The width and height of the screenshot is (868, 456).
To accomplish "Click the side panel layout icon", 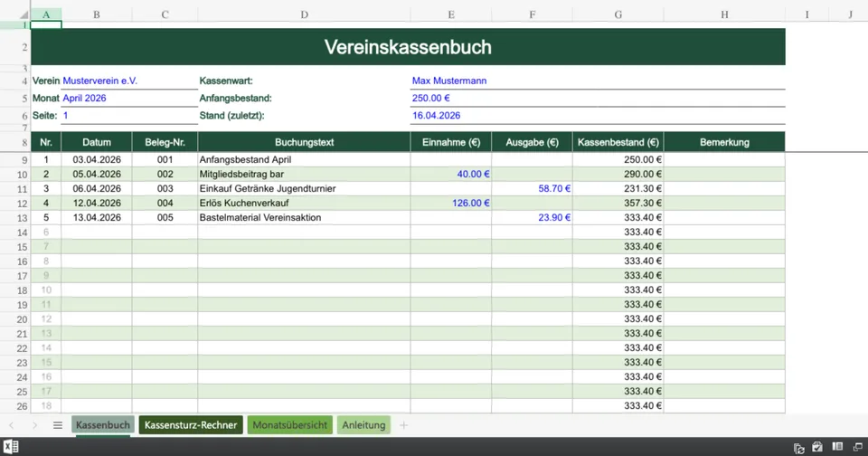I will pyautogui.click(x=837, y=447).
